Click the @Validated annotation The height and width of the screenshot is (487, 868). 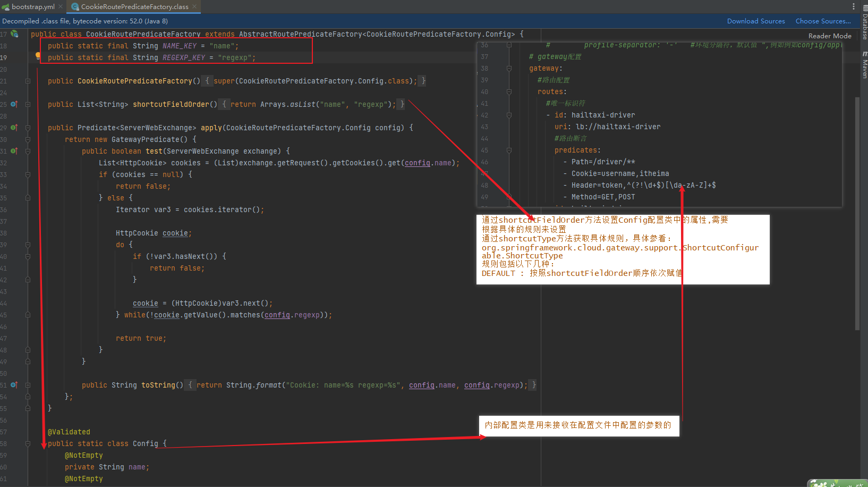coord(69,432)
